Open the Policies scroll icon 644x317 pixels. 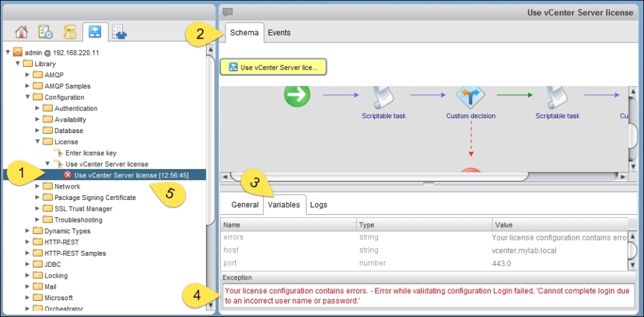70,32
